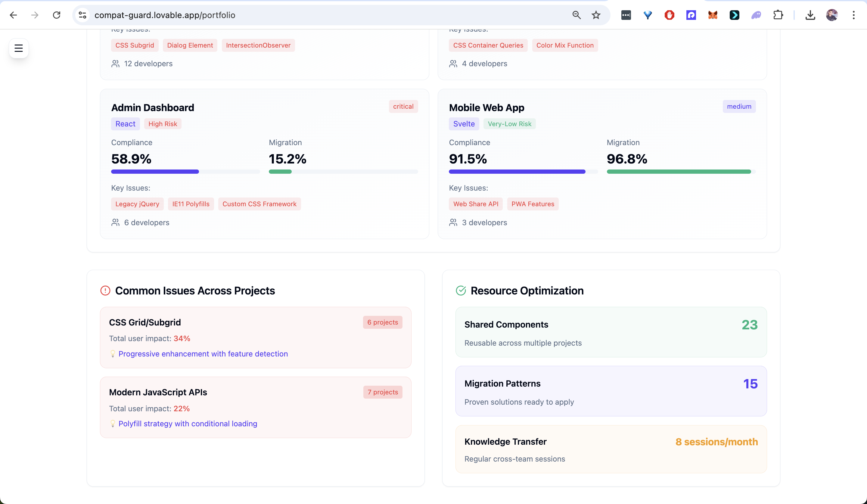Bookmark page with star icon
This screenshot has height=504, width=867.
(x=596, y=15)
